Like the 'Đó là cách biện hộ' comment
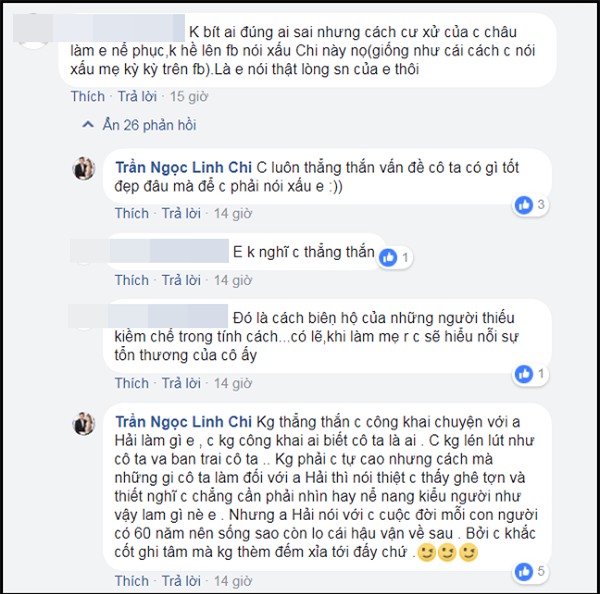Image resolution: width=600 pixels, height=594 pixels. click(x=132, y=383)
